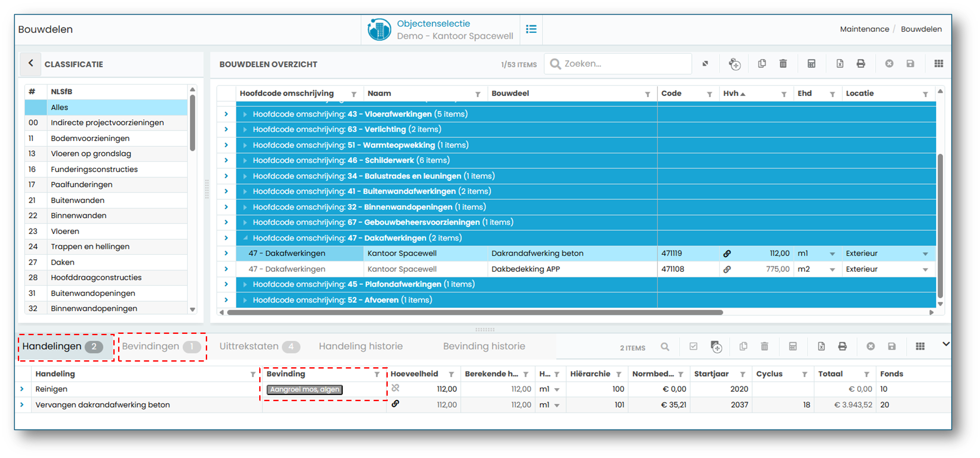Open the Locatie dropdown for Dakbedekking APP

(925, 270)
